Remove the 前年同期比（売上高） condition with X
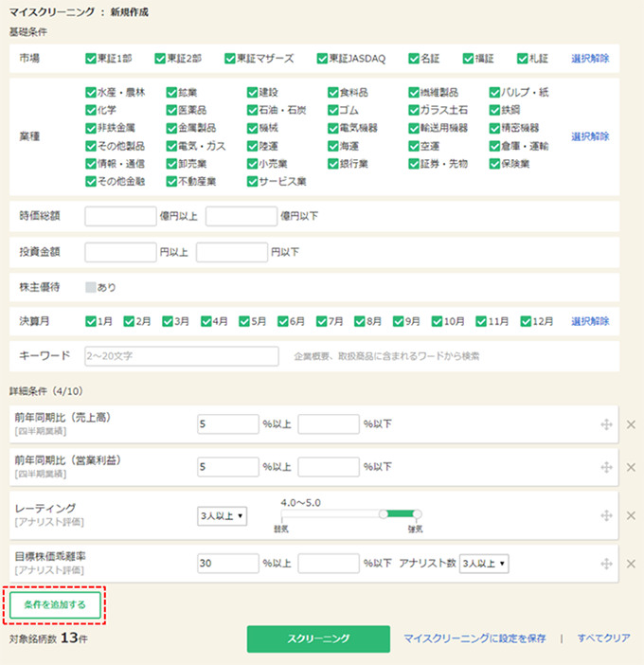Image resolution: width=644 pixels, height=665 pixels. (631, 424)
